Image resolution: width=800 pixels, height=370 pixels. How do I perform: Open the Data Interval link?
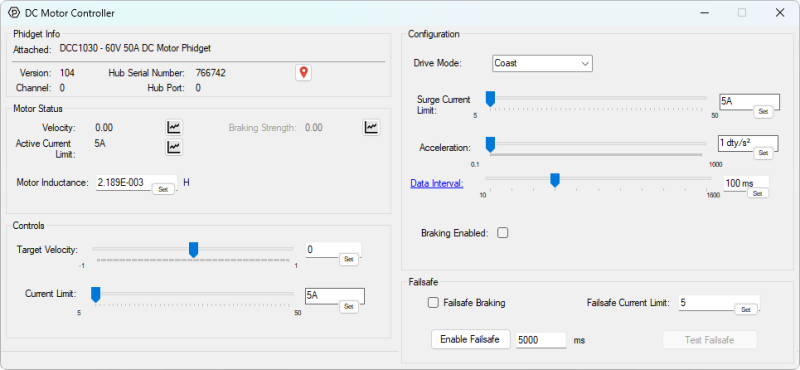437,183
